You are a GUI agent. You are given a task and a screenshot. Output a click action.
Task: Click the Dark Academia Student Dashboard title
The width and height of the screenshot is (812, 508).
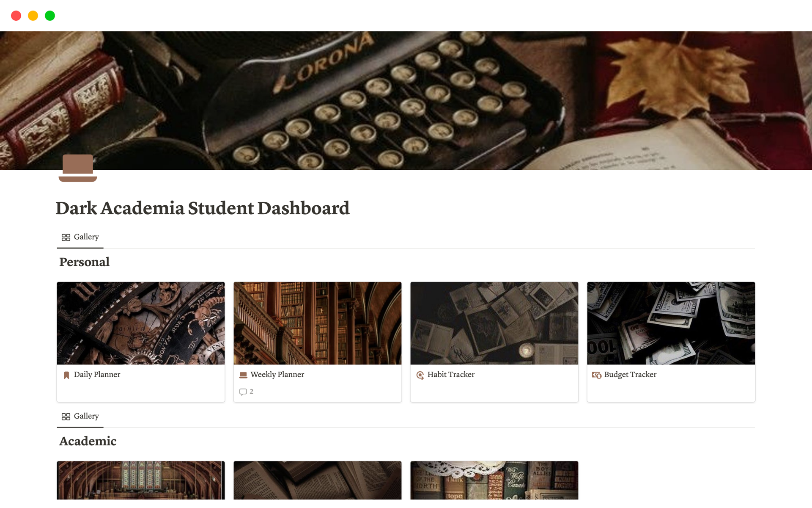pos(203,208)
